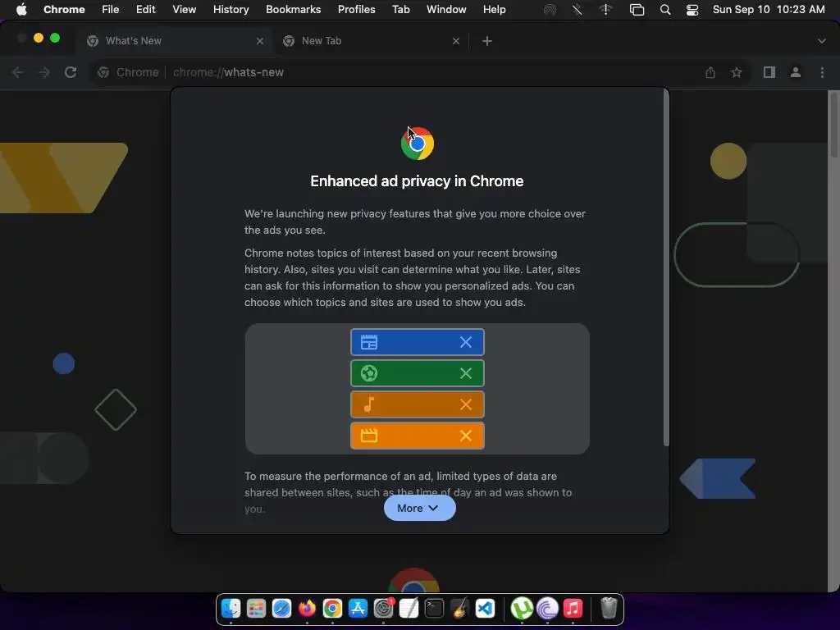Open Control Center in menu bar

point(692,9)
